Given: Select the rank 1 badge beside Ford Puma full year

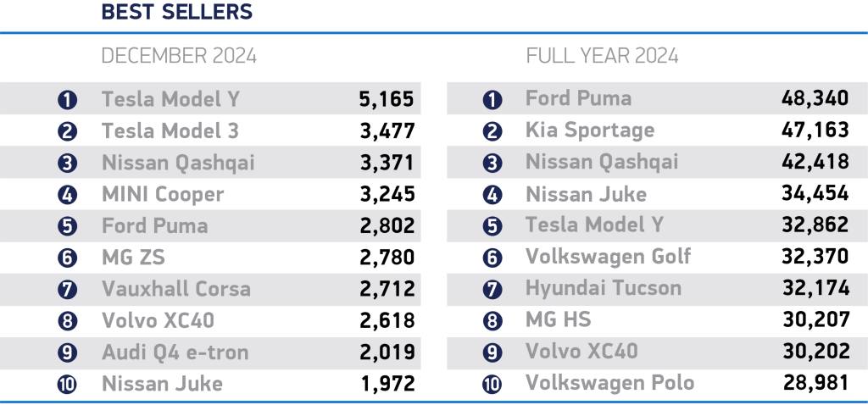Looking at the screenshot, I should point(492,100).
